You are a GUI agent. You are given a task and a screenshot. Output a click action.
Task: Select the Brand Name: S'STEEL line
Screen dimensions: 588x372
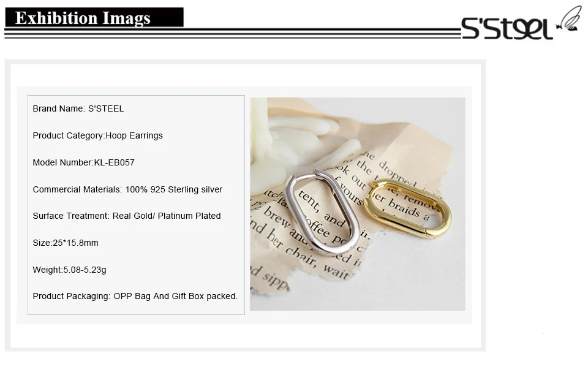tap(78, 109)
